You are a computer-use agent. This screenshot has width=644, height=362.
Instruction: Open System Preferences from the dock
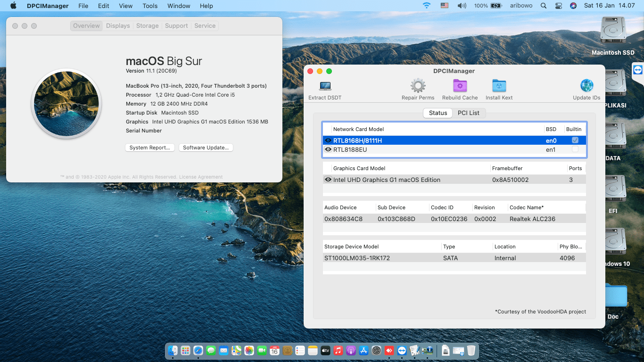click(376, 351)
